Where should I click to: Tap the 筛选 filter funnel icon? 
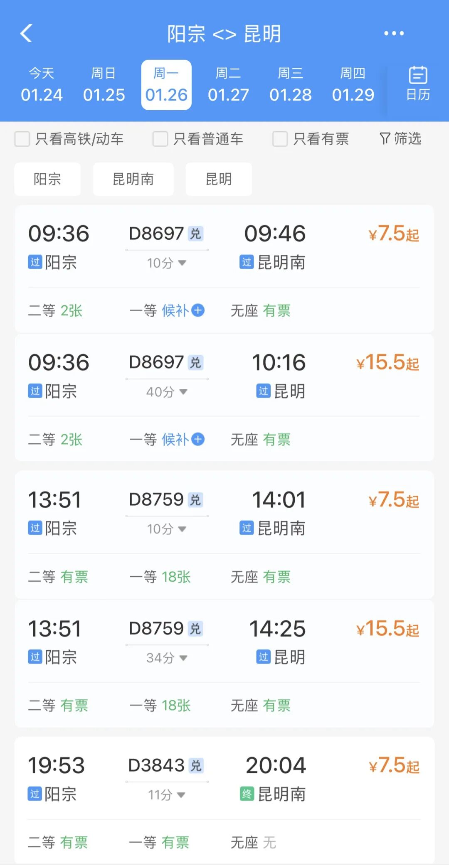pyautogui.click(x=385, y=138)
